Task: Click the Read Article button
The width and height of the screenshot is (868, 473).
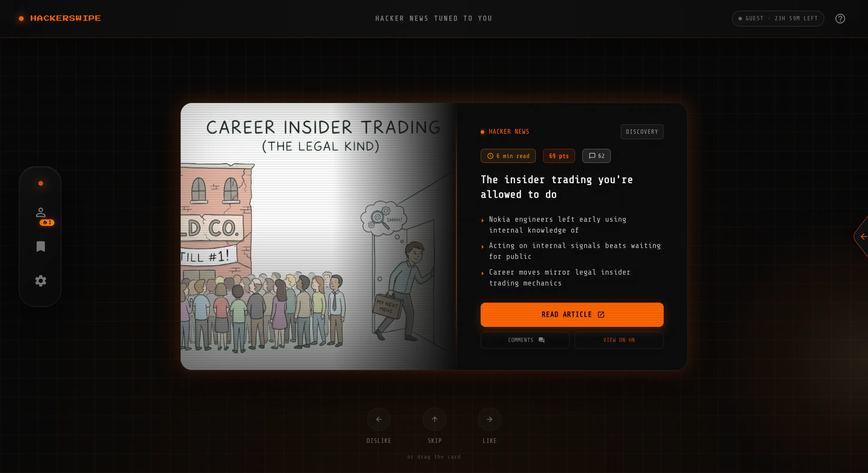Action: click(x=572, y=314)
